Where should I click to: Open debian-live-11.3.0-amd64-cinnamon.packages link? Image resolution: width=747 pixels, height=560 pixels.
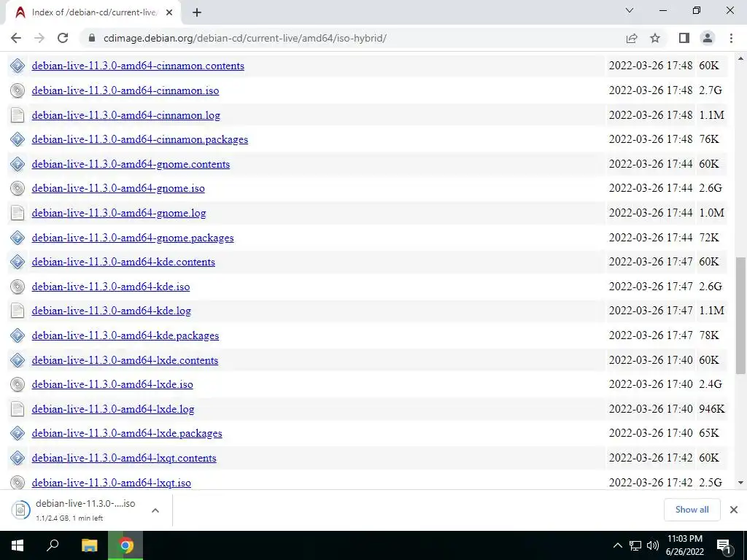click(140, 139)
